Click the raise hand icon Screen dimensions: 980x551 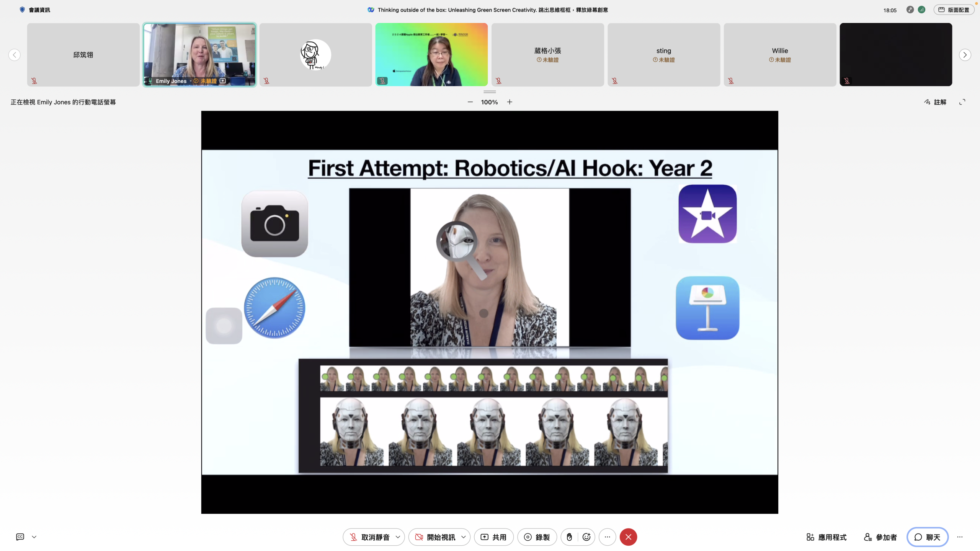[569, 537]
